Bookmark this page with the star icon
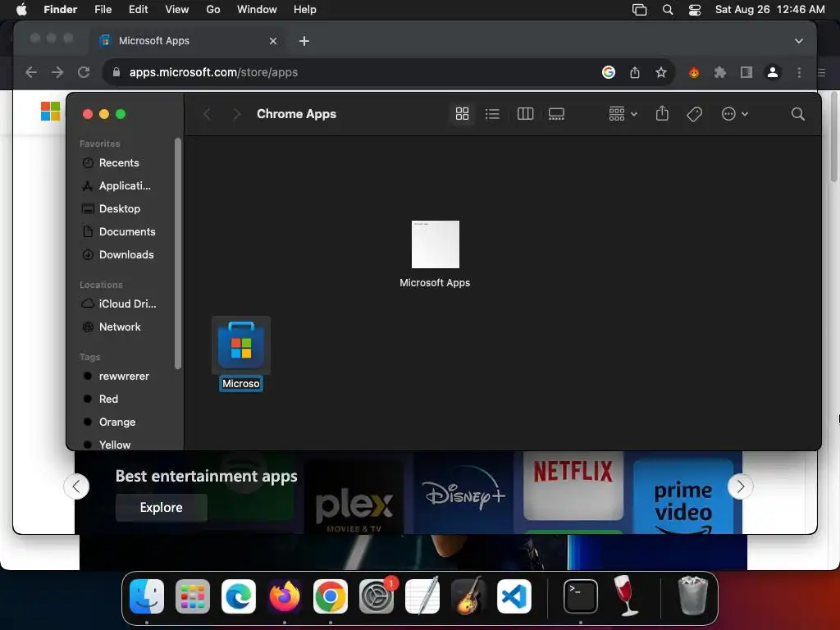 661,72
